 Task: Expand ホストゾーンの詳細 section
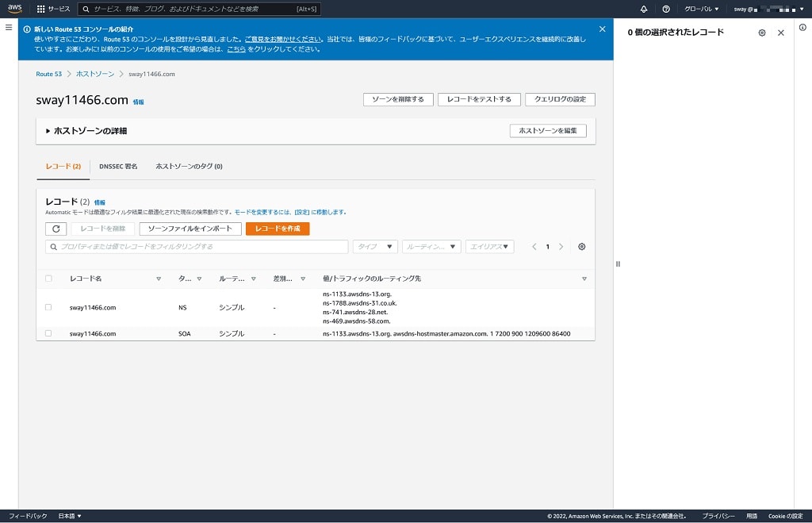point(86,131)
